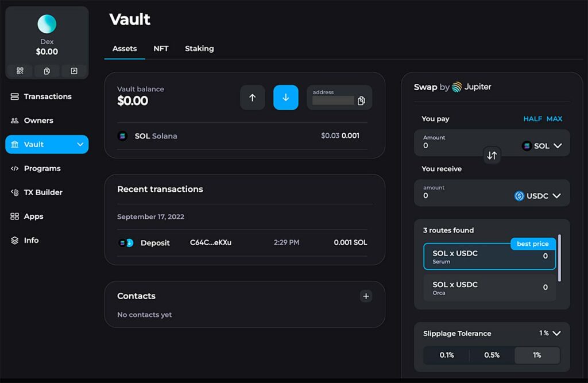588x383 pixels.
Task: Add a contact with the plus icon
Action: 366,296
